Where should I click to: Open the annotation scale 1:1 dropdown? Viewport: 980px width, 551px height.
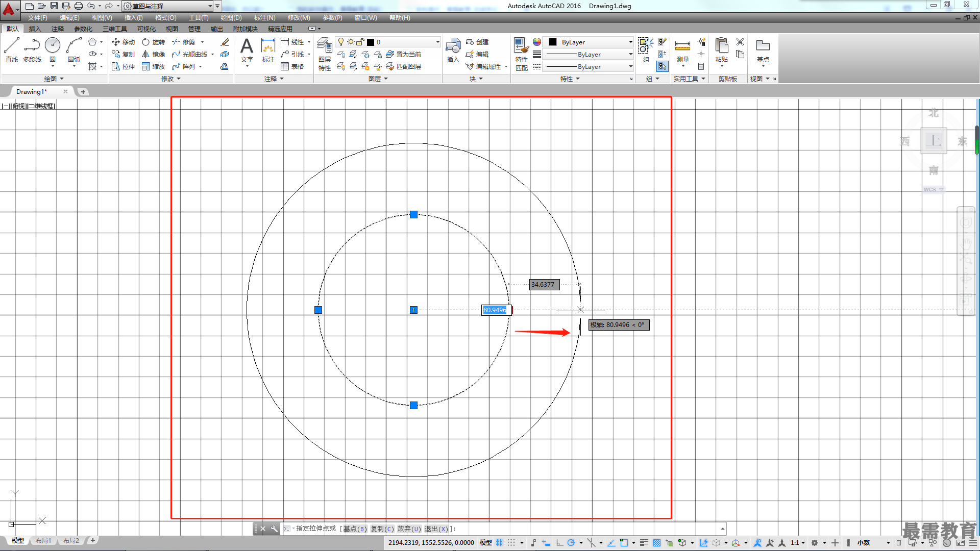point(798,542)
